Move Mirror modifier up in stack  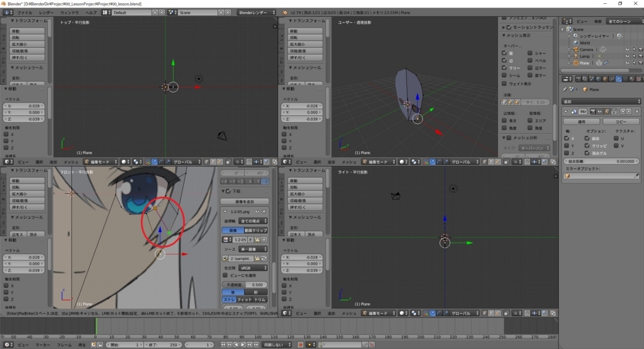[x=623, y=111]
